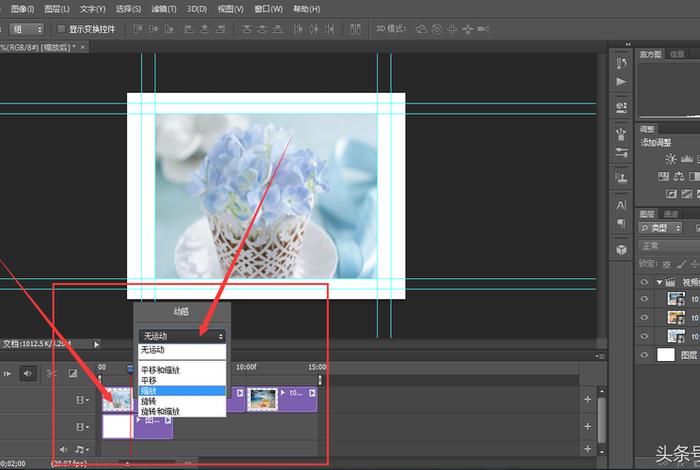Open the 3D(D) menu
The height and width of the screenshot is (470, 700).
pyautogui.click(x=197, y=8)
